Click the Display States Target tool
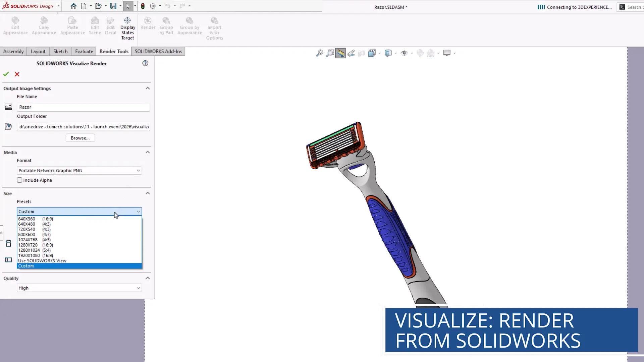644x362 pixels. pos(127,28)
